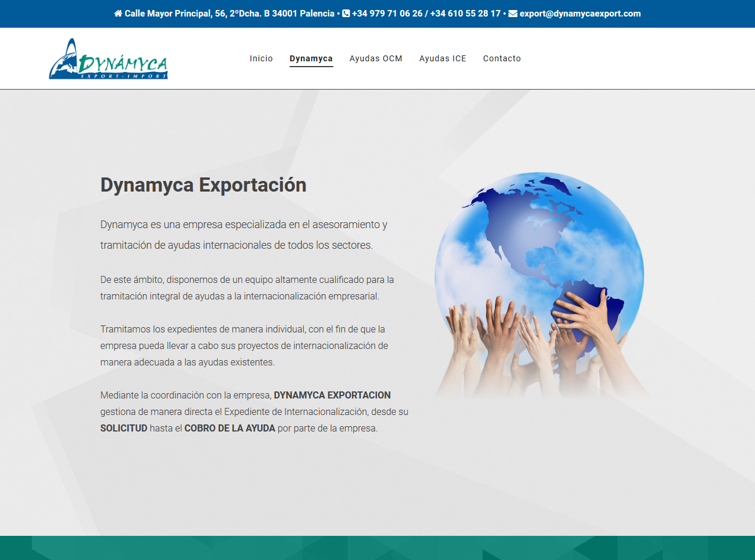Click the paragraph starting 'Dynamyca es una empresa'

tap(244, 235)
